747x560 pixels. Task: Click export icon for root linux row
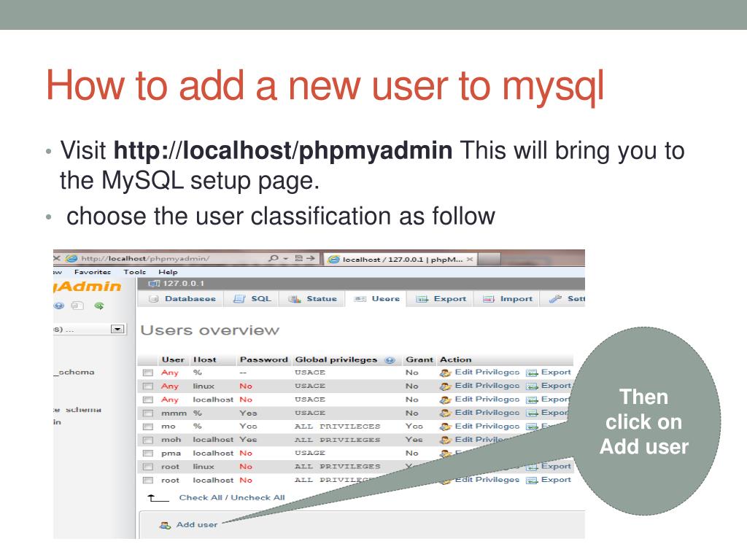[532, 467]
